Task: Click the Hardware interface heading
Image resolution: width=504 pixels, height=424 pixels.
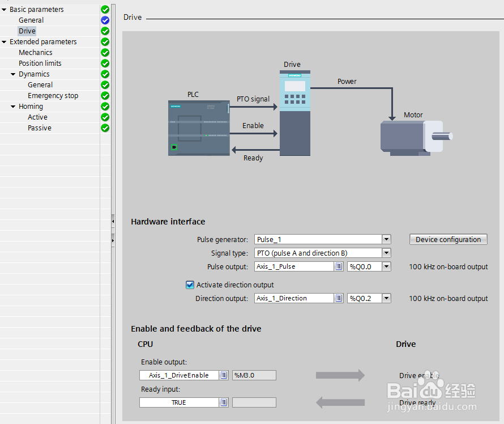Action: pyautogui.click(x=168, y=222)
